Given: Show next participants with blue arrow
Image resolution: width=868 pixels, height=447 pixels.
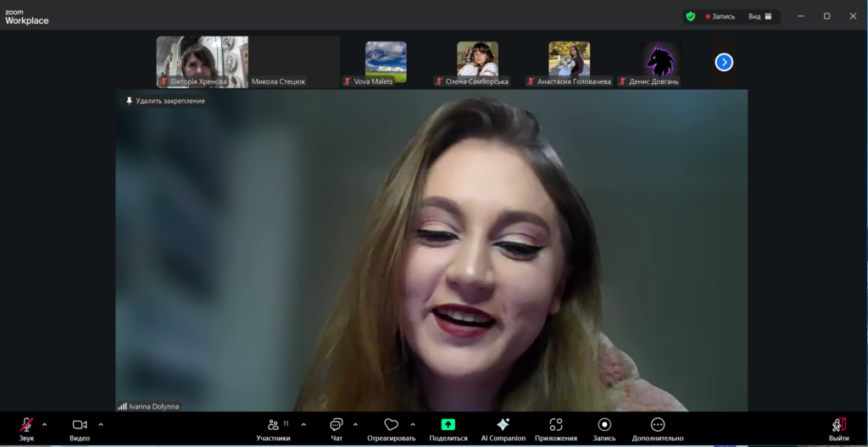Looking at the screenshot, I should click(724, 62).
